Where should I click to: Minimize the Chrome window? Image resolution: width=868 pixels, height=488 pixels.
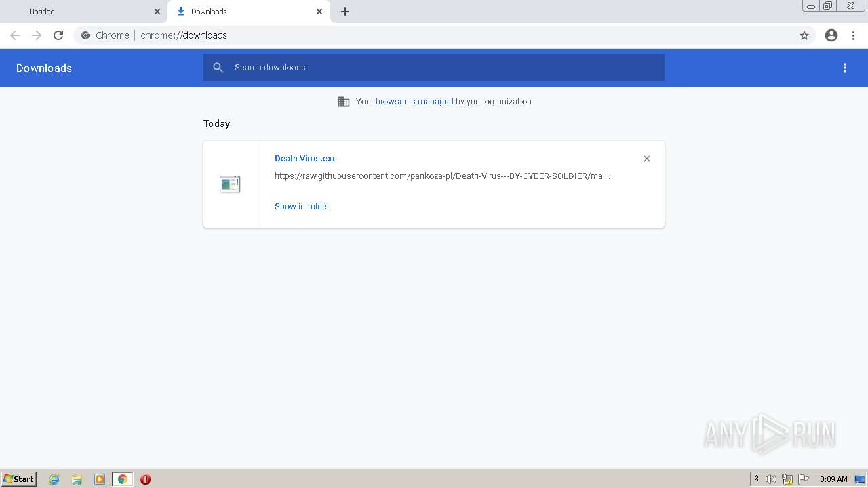(x=810, y=6)
